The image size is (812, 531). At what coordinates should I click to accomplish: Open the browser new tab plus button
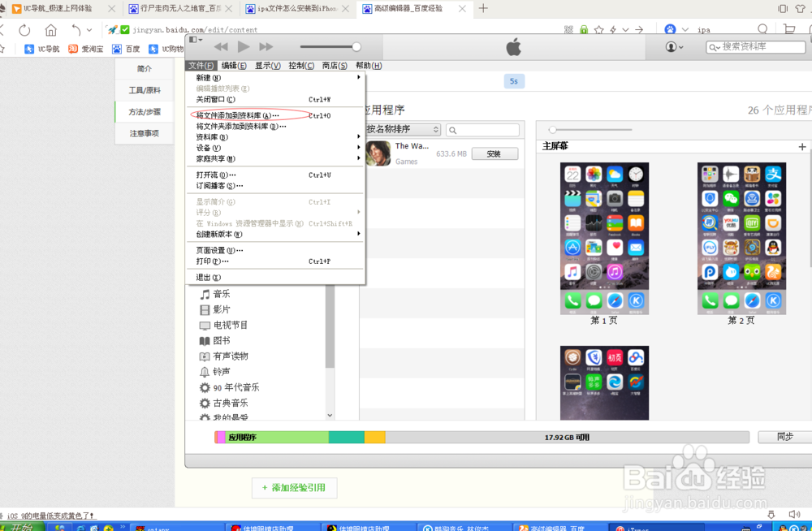[483, 8]
